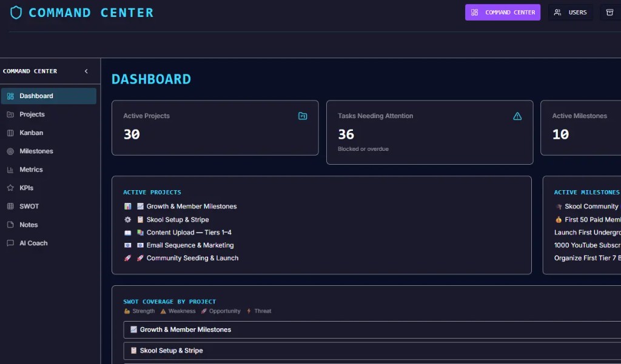The height and width of the screenshot is (364, 621).
Task: Click the purple COMMAND CENTER button
Action: 503,12
